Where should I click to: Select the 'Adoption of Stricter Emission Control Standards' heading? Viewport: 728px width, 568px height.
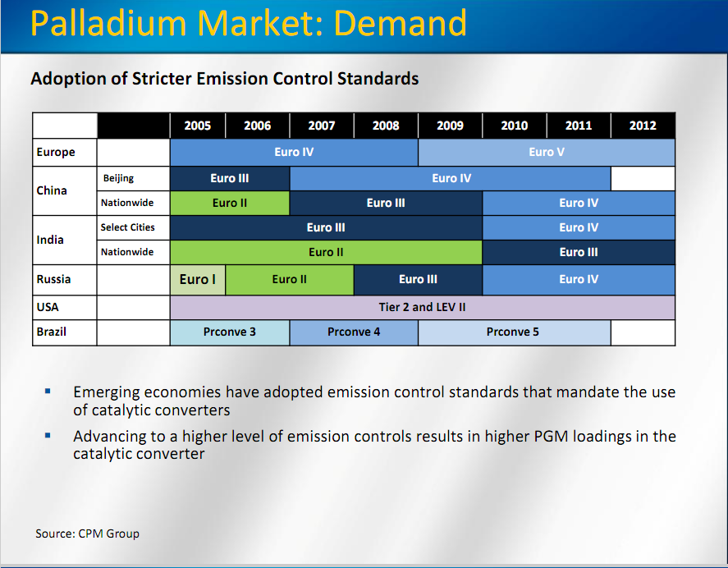(x=224, y=79)
